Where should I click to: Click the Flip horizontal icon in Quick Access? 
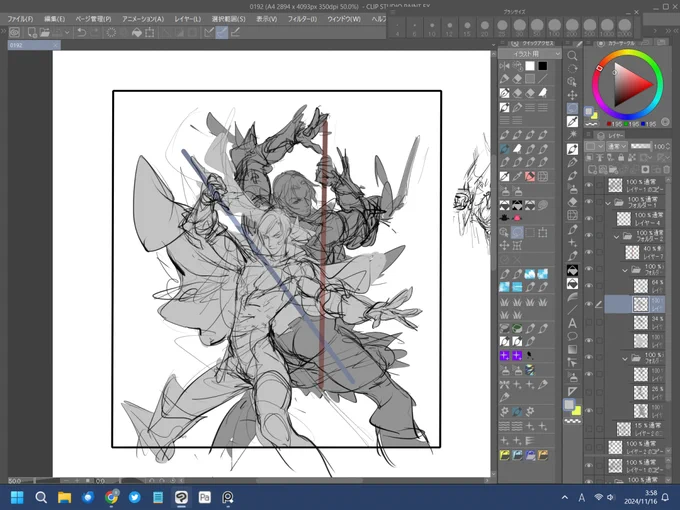(504, 66)
